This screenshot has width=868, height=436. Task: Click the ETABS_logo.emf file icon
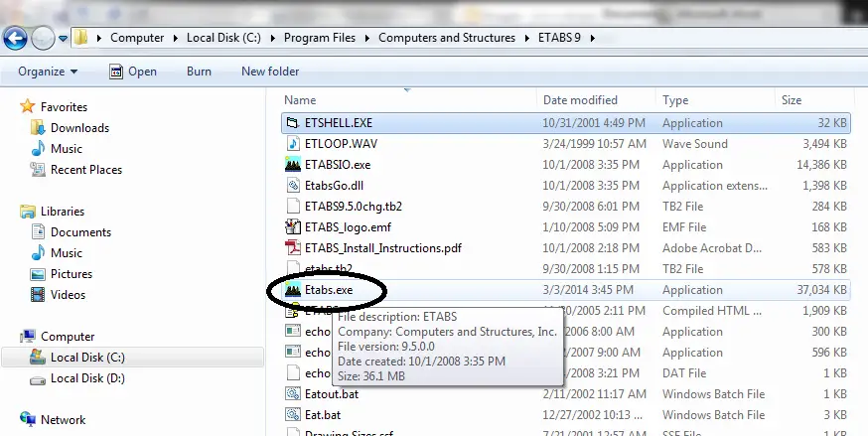point(292,227)
